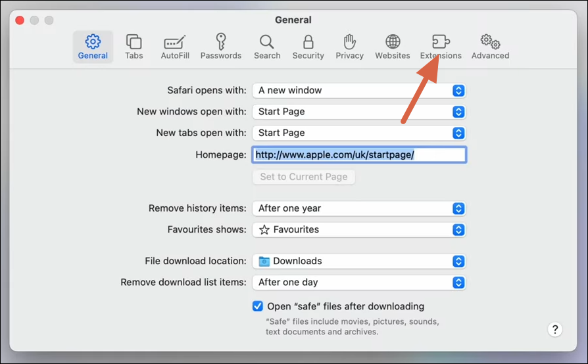Click the General window title

coord(293,20)
